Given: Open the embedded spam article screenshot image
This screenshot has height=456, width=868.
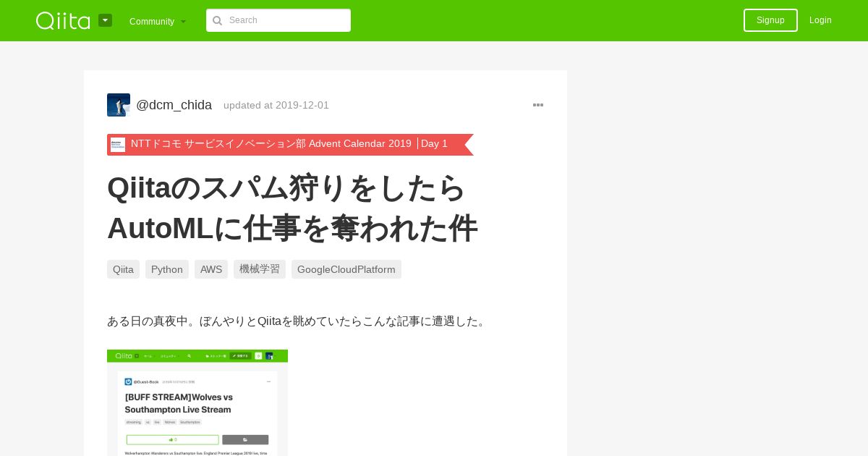Looking at the screenshot, I should point(197,402).
